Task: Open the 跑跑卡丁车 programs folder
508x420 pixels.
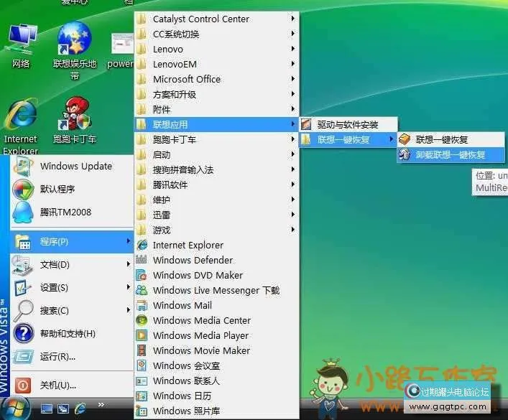Action: pos(216,139)
